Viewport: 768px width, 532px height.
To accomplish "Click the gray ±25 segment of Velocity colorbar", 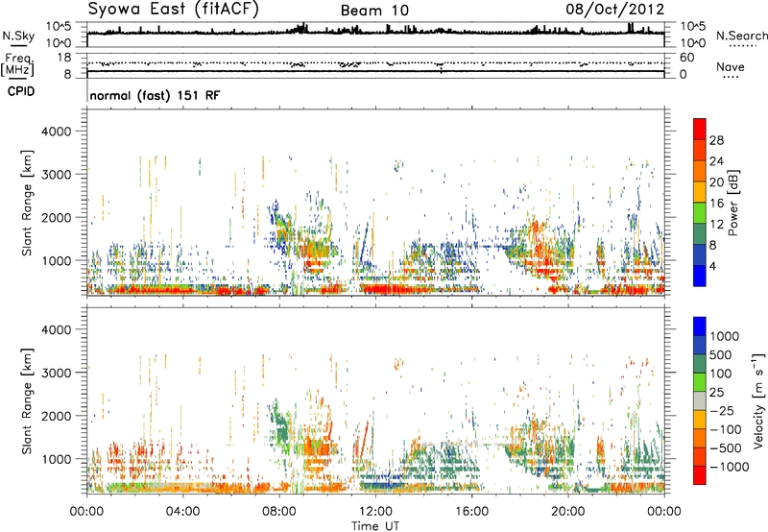I will click(x=700, y=401).
